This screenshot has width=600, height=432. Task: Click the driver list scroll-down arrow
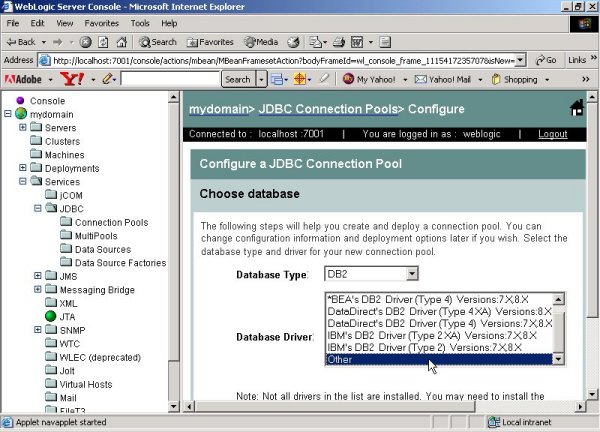pyautogui.click(x=559, y=359)
